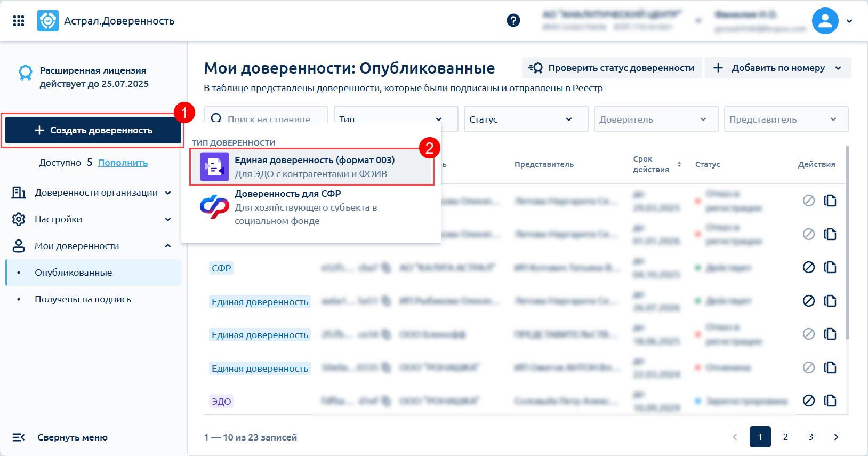Select Доверенность для СФР option

pos(312,207)
